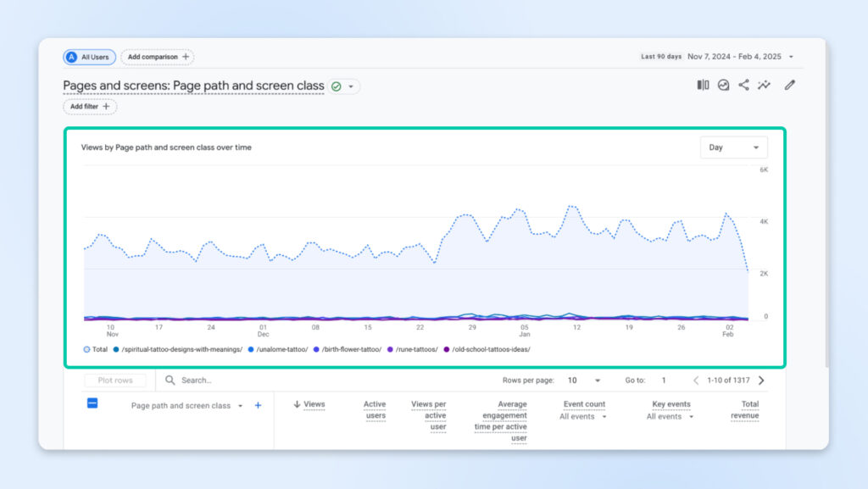The image size is (868, 489).
Task: Expand the date range picker
Action: tap(791, 57)
